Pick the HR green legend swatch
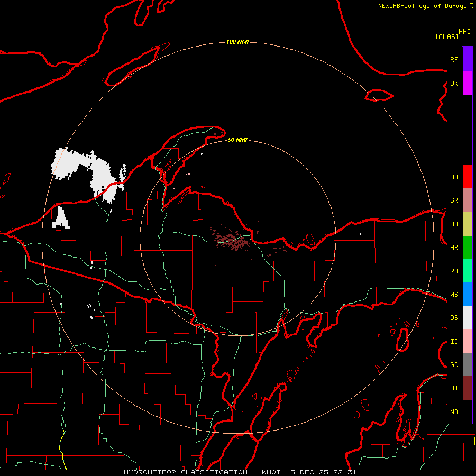The width and height of the screenshot is (476, 476). (467, 248)
